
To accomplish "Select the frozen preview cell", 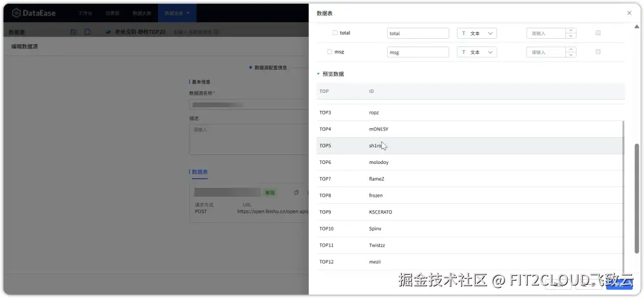I will [376, 195].
